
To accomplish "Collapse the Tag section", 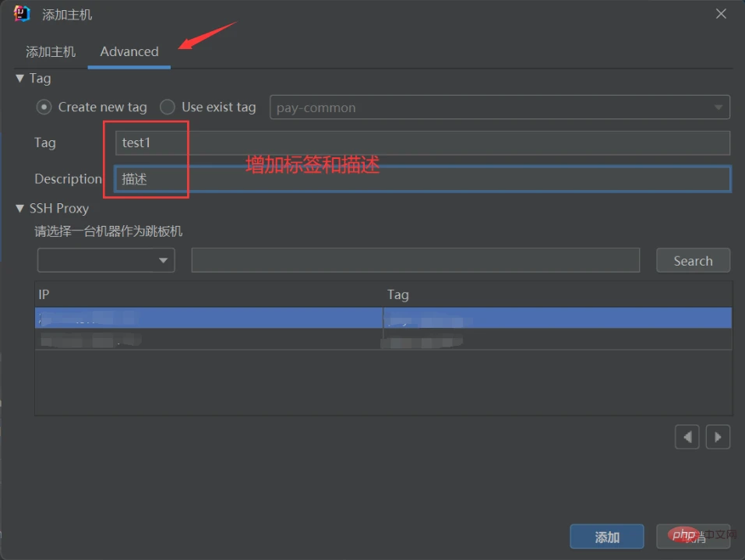I will pyautogui.click(x=20, y=79).
